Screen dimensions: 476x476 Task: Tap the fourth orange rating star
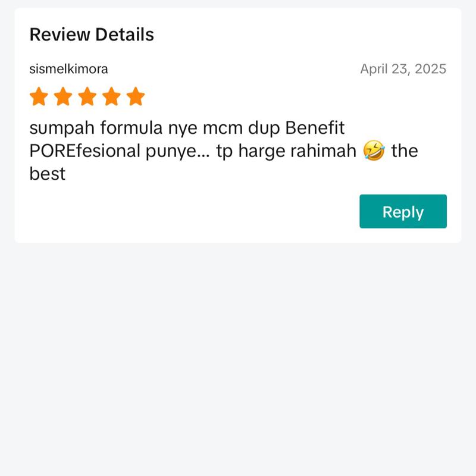tap(111, 96)
